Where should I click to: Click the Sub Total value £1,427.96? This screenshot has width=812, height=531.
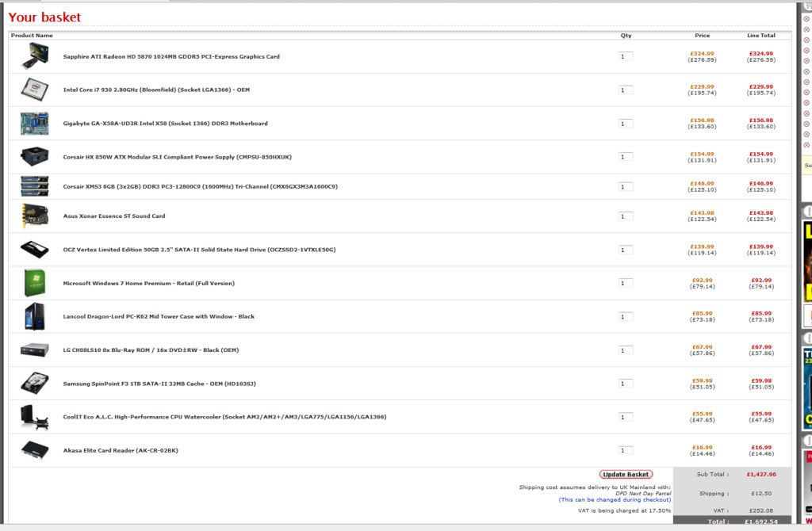click(761, 474)
